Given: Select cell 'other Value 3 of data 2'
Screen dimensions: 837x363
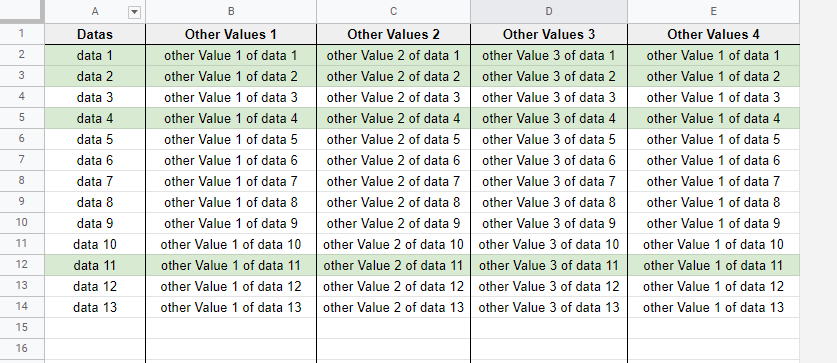Looking at the screenshot, I should click(549, 76).
